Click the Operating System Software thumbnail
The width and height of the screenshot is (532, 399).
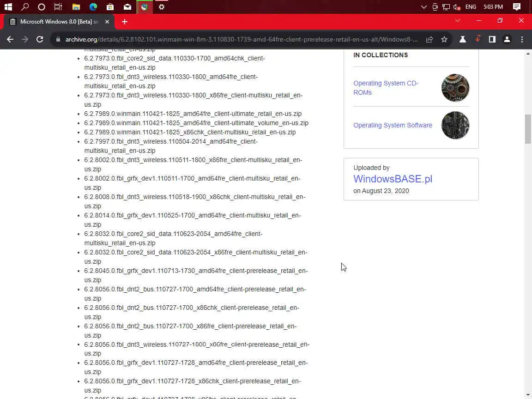[x=455, y=125]
